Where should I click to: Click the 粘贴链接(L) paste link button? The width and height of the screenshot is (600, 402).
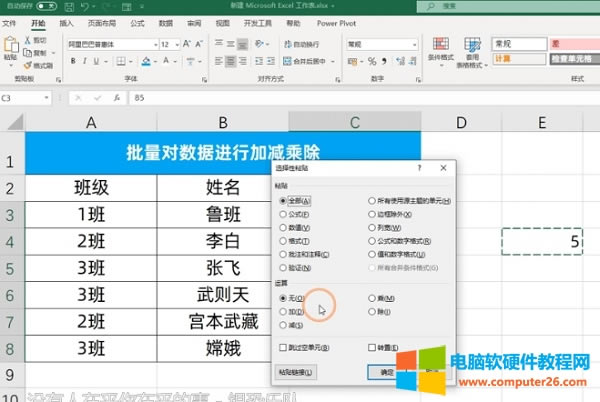coord(295,372)
